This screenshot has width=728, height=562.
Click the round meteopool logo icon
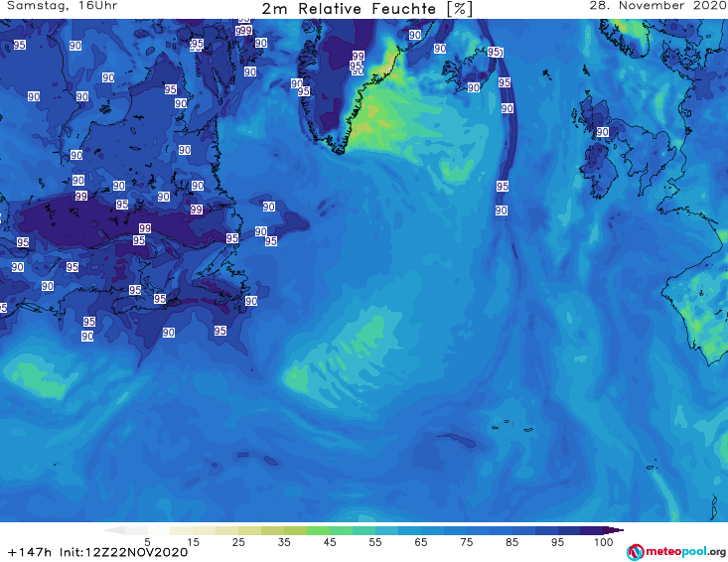point(635,552)
